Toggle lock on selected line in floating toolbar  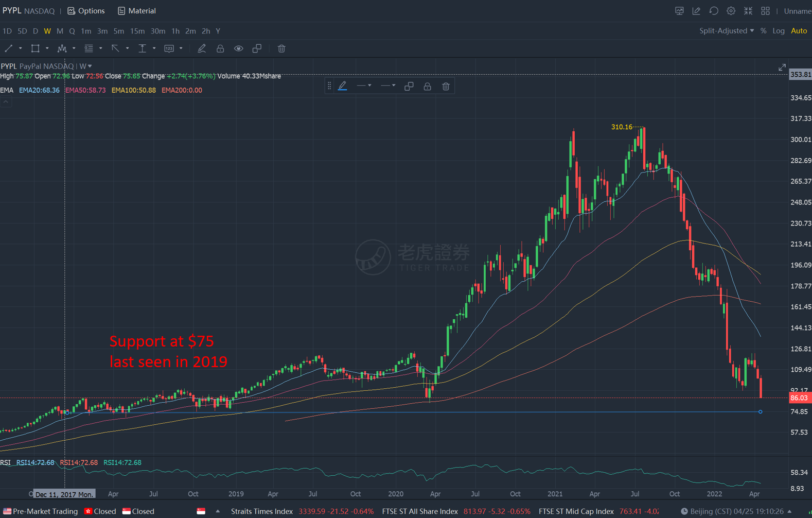(427, 87)
